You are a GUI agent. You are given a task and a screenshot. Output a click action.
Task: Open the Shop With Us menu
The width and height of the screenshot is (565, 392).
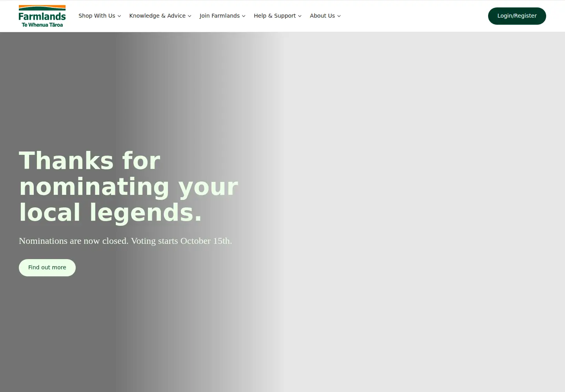click(100, 16)
